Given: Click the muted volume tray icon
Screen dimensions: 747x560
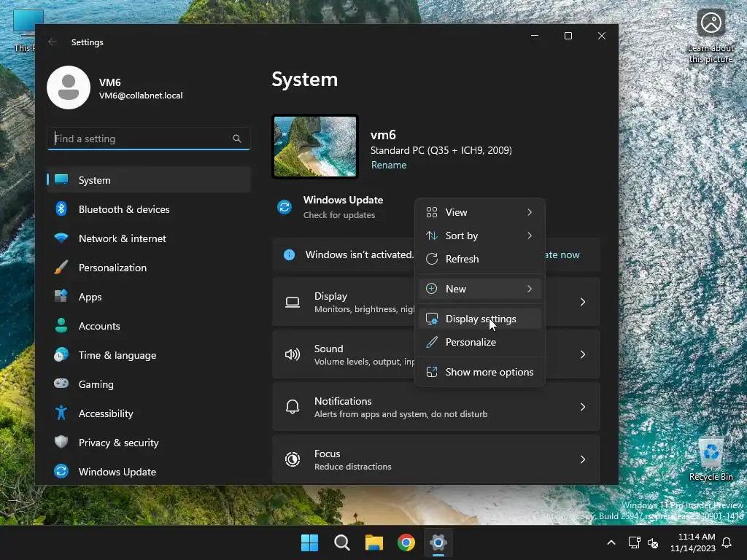Looking at the screenshot, I should (x=653, y=542).
